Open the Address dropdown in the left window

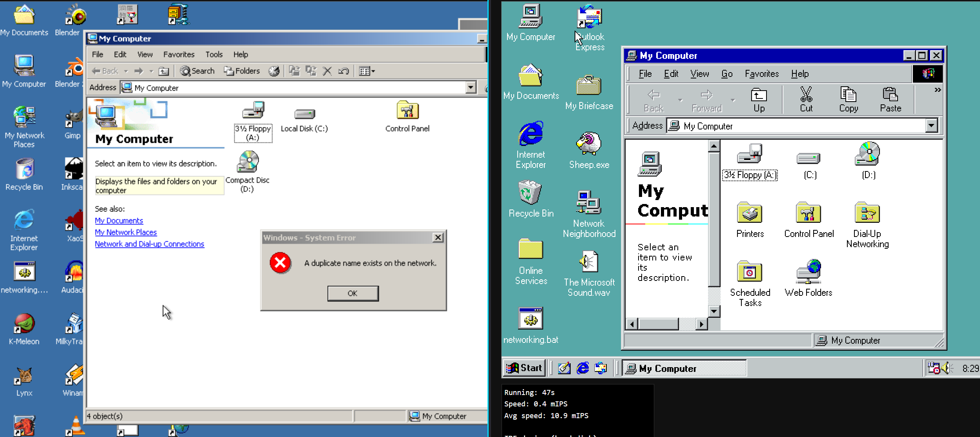471,87
